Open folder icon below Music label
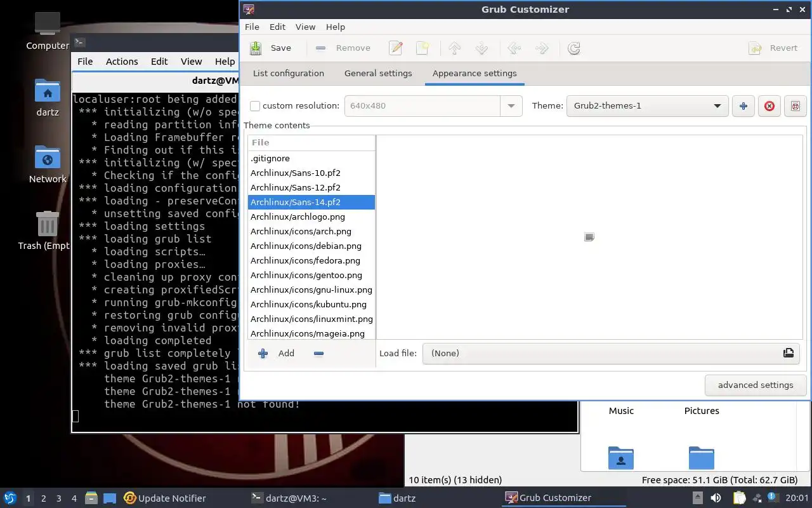Image resolution: width=812 pixels, height=508 pixels. point(621,457)
